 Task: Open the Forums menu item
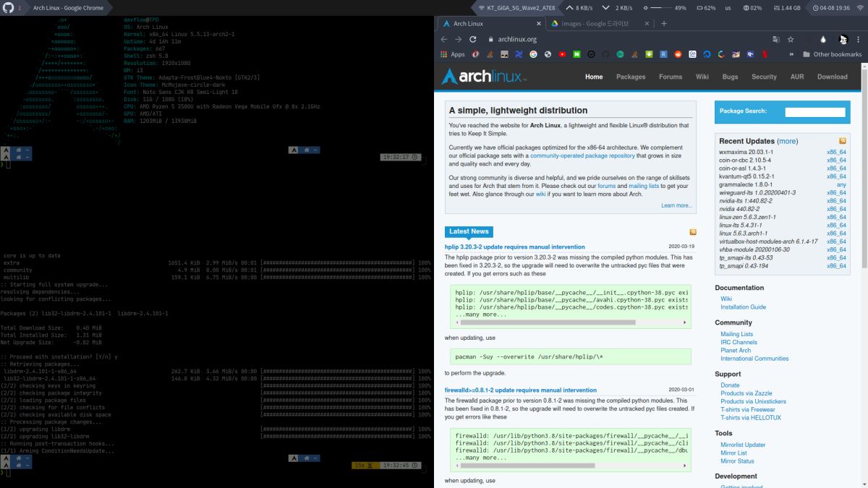tap(671, 77)
